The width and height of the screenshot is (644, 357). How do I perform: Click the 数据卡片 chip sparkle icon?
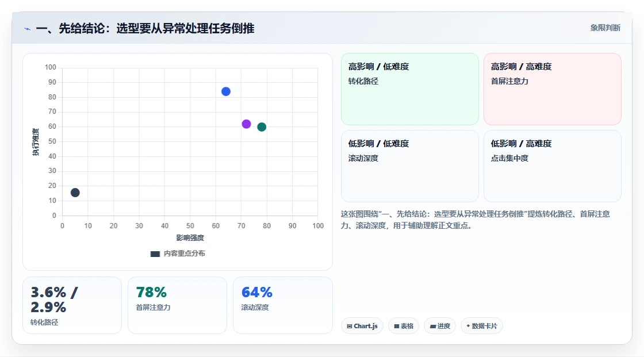pos(468,326)
